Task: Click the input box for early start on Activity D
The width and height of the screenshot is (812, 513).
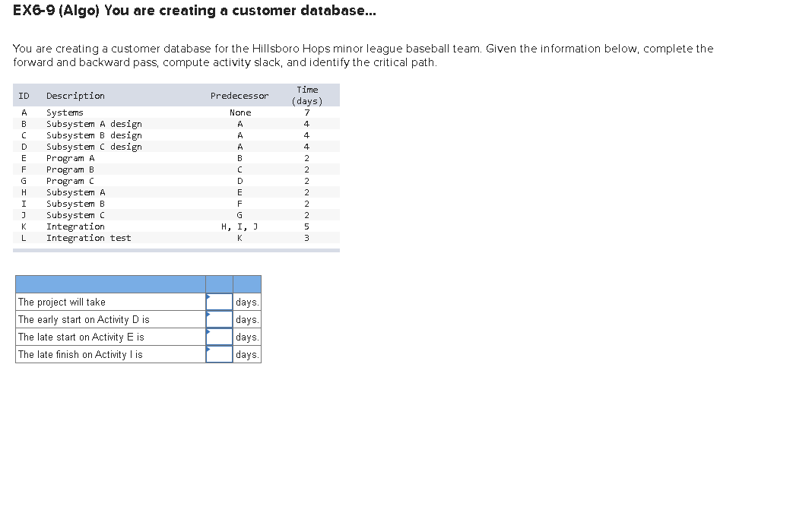Action: [219, 319]
